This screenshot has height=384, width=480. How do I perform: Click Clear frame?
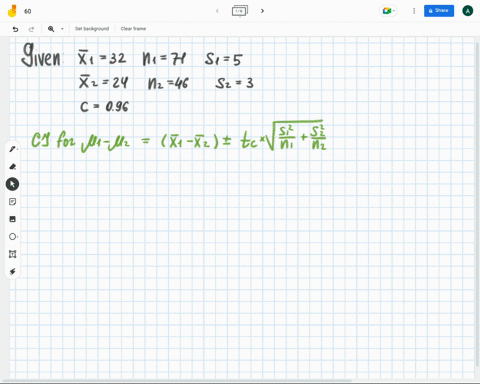tap(133, 29)
